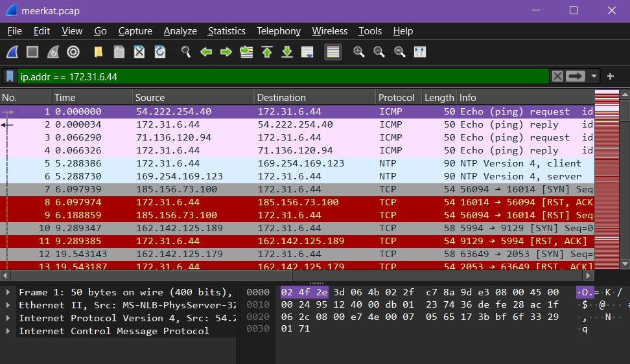Expand Frame 1 details tree node
The height and width of the screenshot is (364, 630).
pyautogui.click(x=8, y=292)
